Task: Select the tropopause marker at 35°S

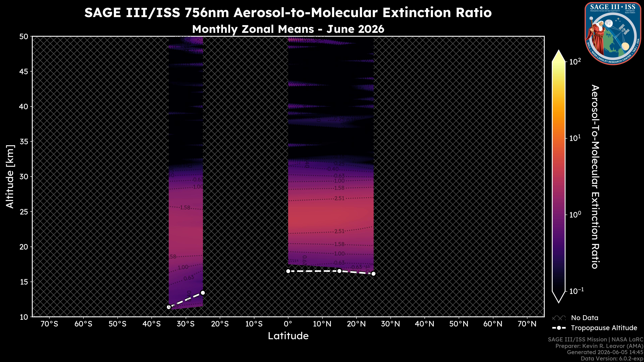Action: point(169,307)
